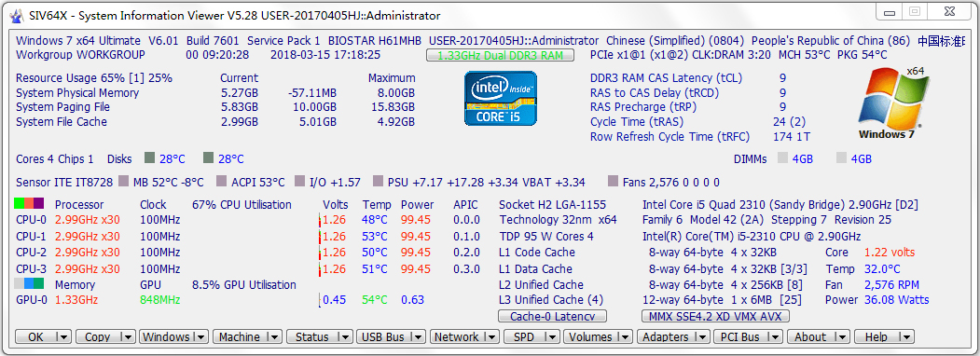The height and width of the screenshot is (356, 980).
Task: Click the Processor colour legend squares
Action: (29, 203)
